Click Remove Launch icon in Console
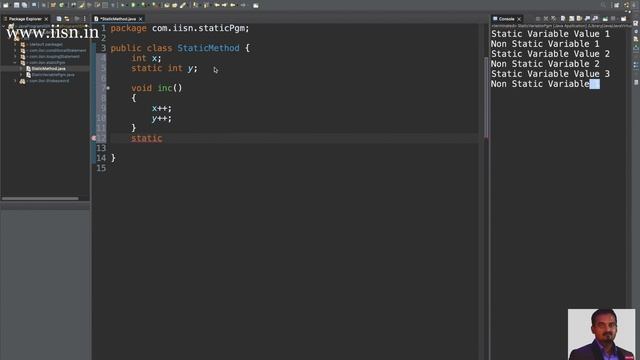The width and height of the screenshot is (640, 360). pos(546,19)
